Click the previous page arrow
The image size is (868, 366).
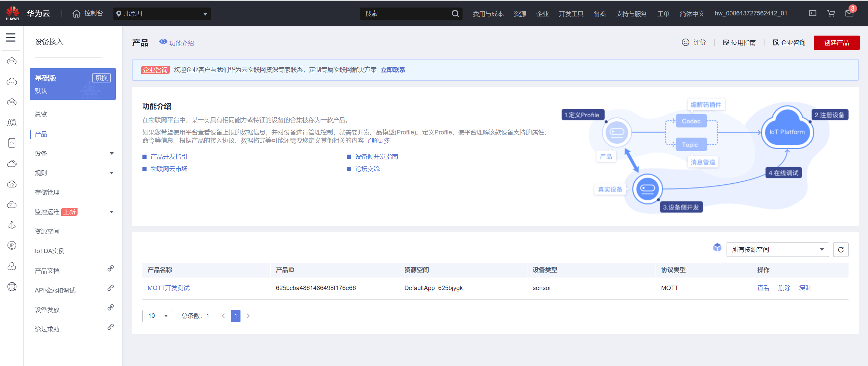click(223, 316)
